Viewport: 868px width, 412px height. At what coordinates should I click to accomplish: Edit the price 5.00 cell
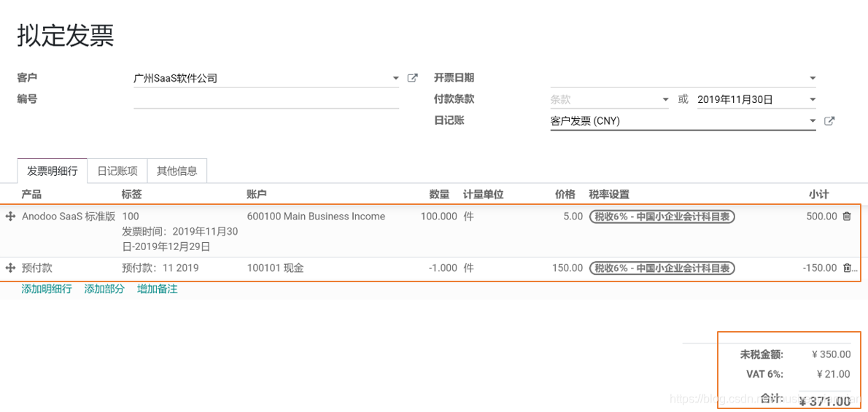tap(573, 217)
